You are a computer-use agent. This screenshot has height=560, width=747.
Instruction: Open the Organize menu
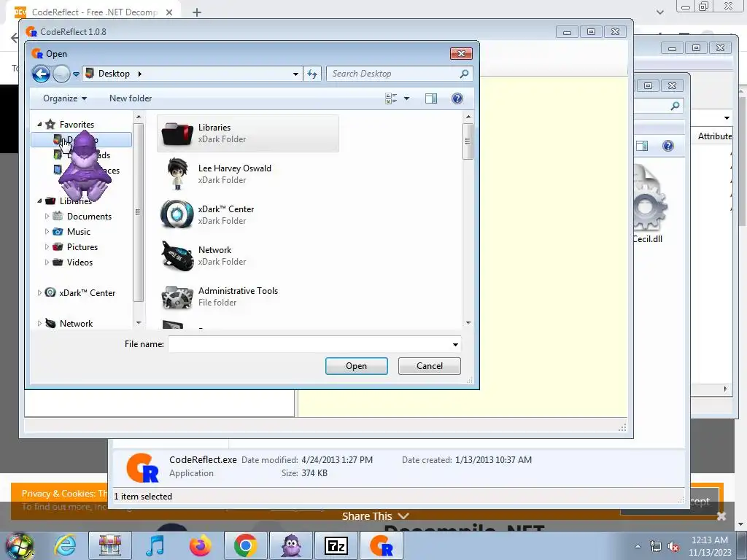click(x=65, y=98)
